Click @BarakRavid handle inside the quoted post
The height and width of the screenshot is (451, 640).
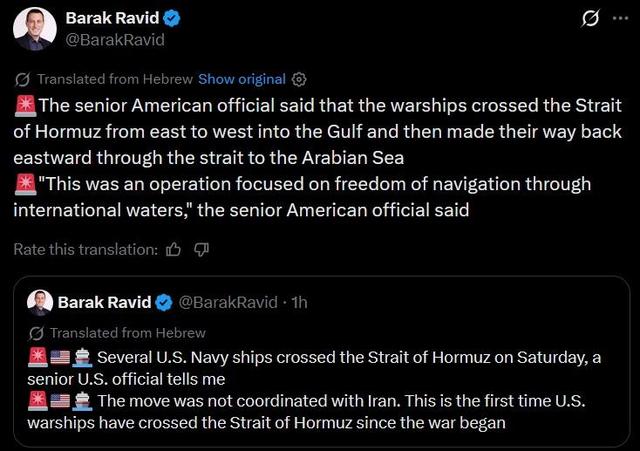pos(229,302)
